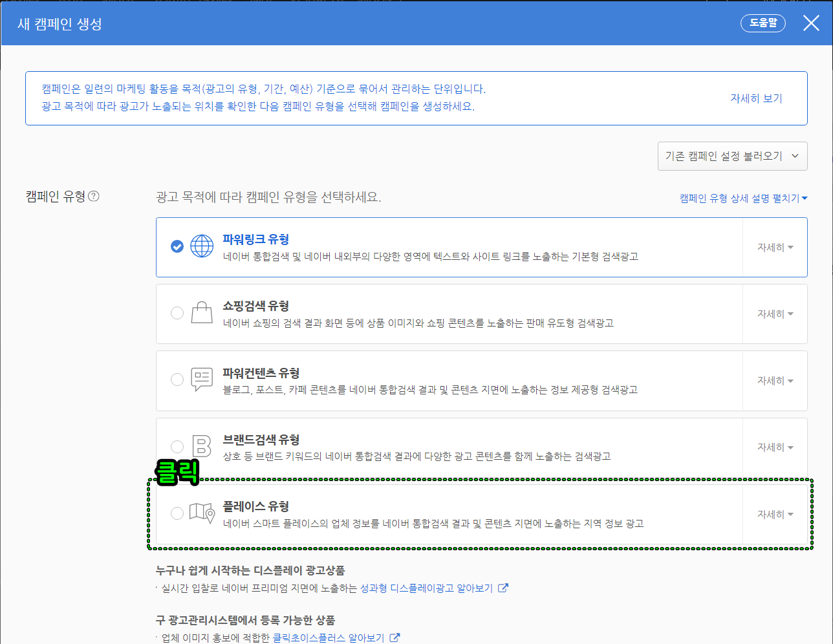
Task: Click 파워링크 description starting with 네이버 통합검색 및
Action: pyautogui.click(x=431, y=256)
